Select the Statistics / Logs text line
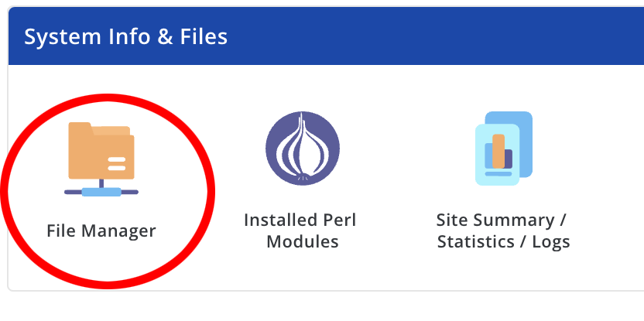Image resolution: width=644 pixels, height=321 pixels. (504, 242)
